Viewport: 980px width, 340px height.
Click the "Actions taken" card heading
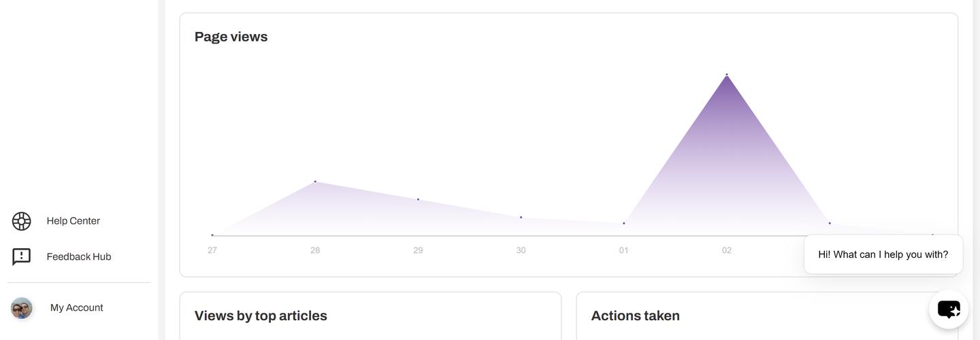(x=635, y=316)
